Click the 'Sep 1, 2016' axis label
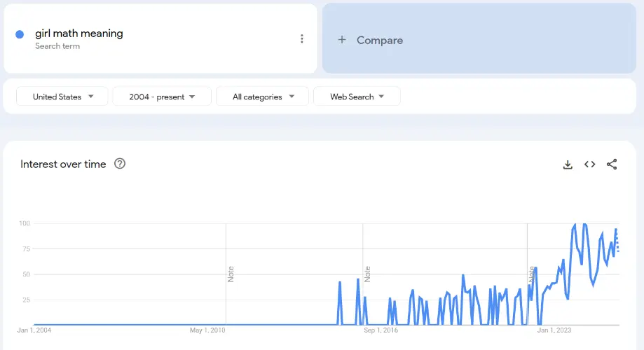This screenshot has height=350, width=644. (381, 330)
